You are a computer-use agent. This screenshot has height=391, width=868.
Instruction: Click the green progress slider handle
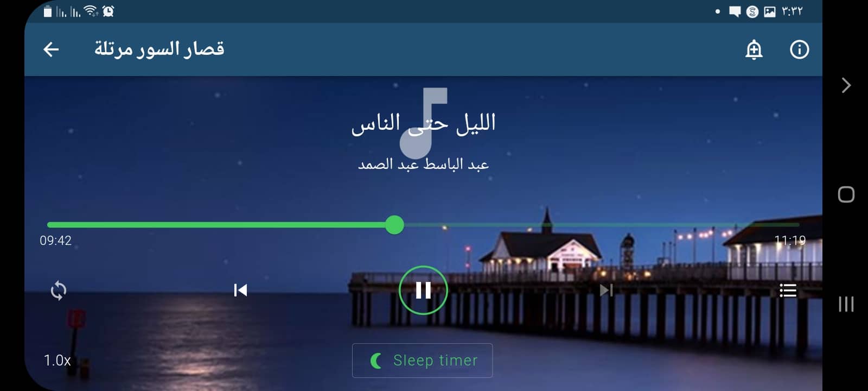pyautogui.click(x=394, y=224)
